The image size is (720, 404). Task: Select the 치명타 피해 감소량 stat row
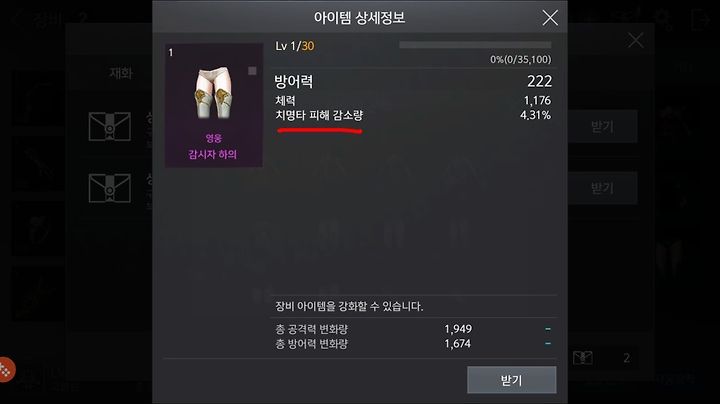tap(413, 115)
